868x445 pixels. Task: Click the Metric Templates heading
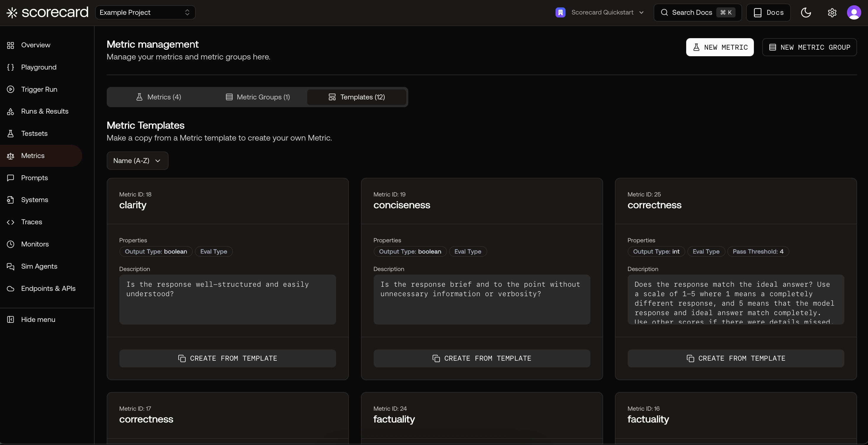coord(145,125)
